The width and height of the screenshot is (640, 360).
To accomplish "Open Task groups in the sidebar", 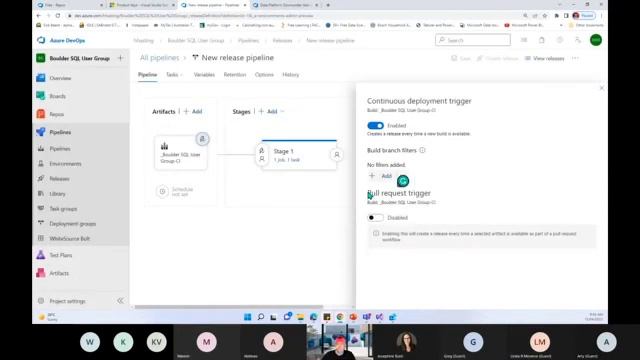I will [x=63, y=209].
